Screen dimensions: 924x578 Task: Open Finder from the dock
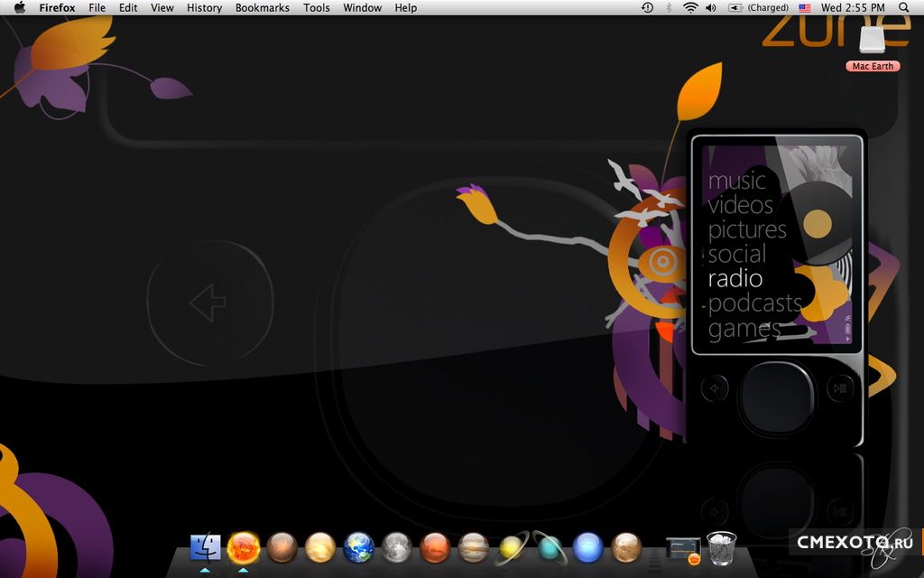(205, 547)
